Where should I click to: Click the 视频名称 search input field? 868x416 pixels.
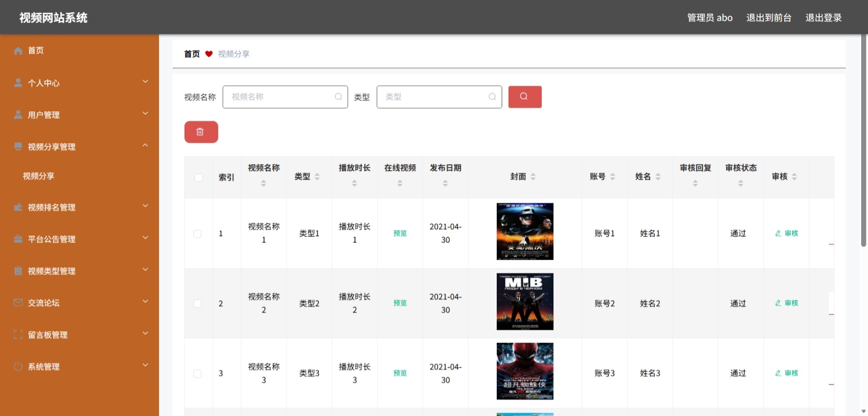pos(285,97)
